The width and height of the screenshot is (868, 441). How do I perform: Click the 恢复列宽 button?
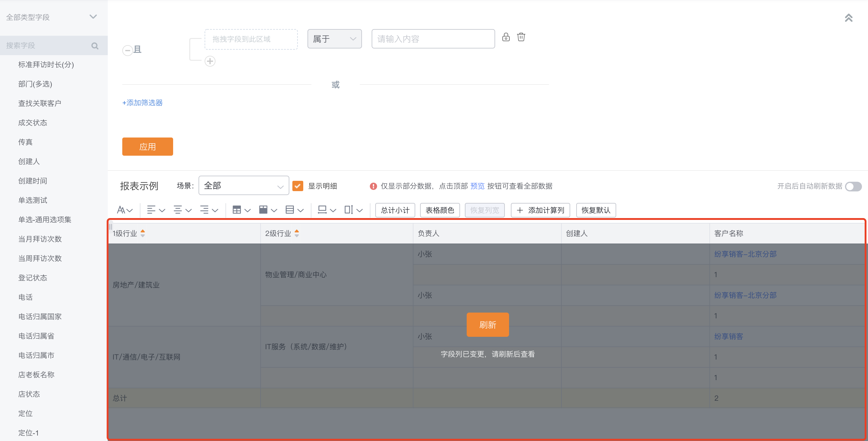point(485,210)
